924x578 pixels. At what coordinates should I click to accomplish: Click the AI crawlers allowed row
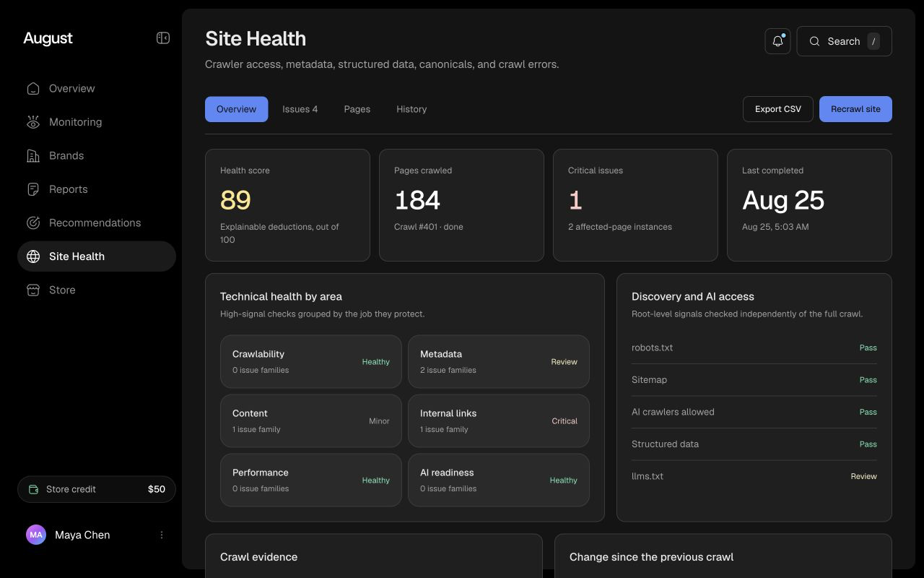point(754,412)
